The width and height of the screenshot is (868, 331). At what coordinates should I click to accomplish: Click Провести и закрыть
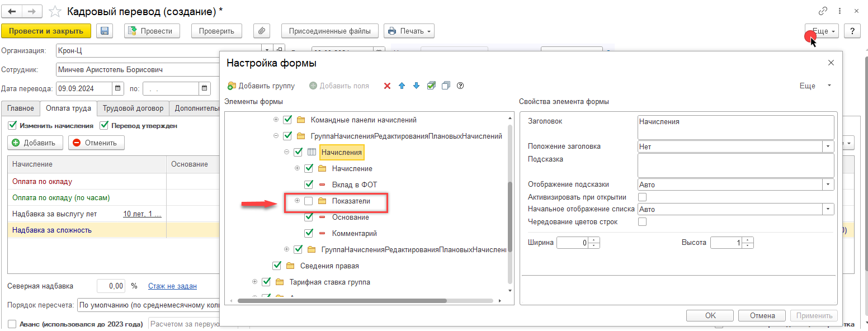pyautogui.click(x=46, y=31)
